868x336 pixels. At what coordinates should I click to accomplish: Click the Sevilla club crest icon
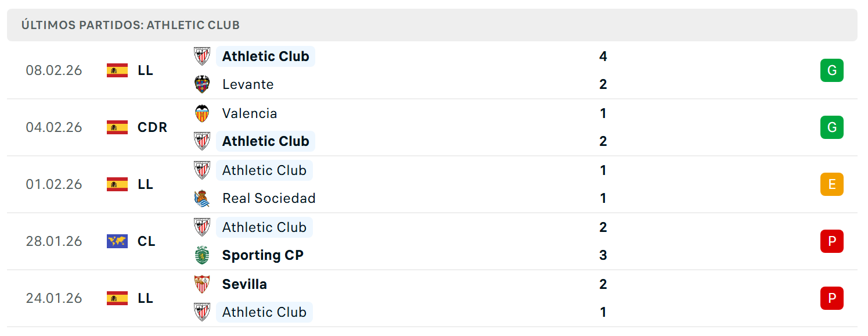pos(202,284)
